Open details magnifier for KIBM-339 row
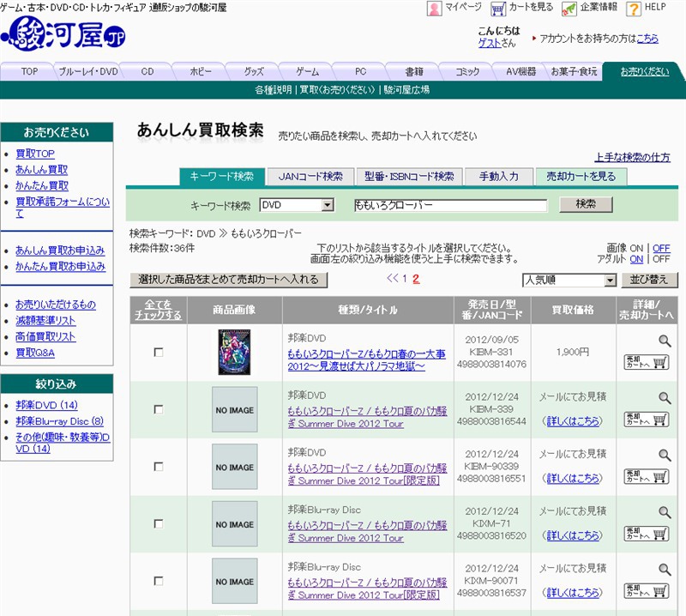Image resolution: width=686 pixels, height=616 pixels. tap(665, 397)
